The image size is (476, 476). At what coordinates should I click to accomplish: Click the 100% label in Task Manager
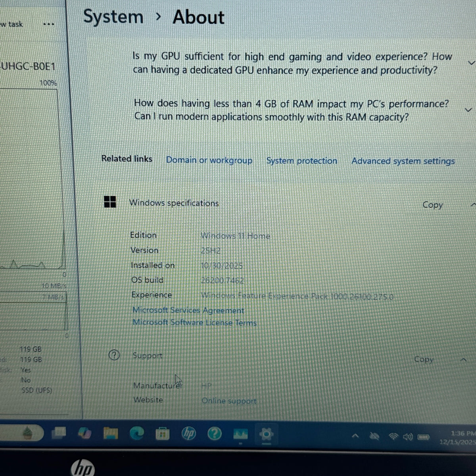(48, 83)
